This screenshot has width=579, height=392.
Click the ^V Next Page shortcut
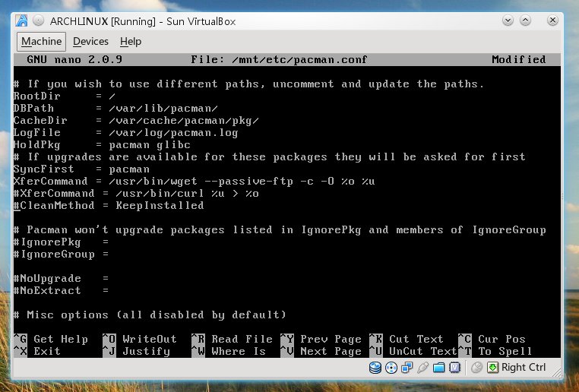[321, 352]
